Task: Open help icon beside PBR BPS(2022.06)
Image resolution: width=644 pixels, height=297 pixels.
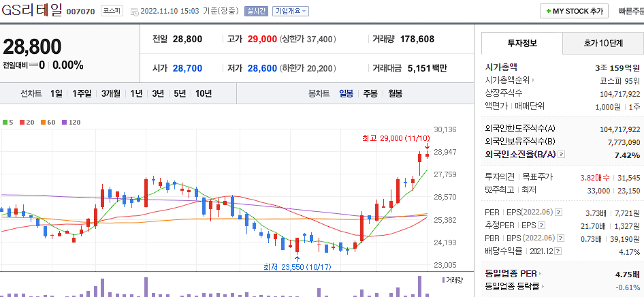Action: (x=561, y=238)
